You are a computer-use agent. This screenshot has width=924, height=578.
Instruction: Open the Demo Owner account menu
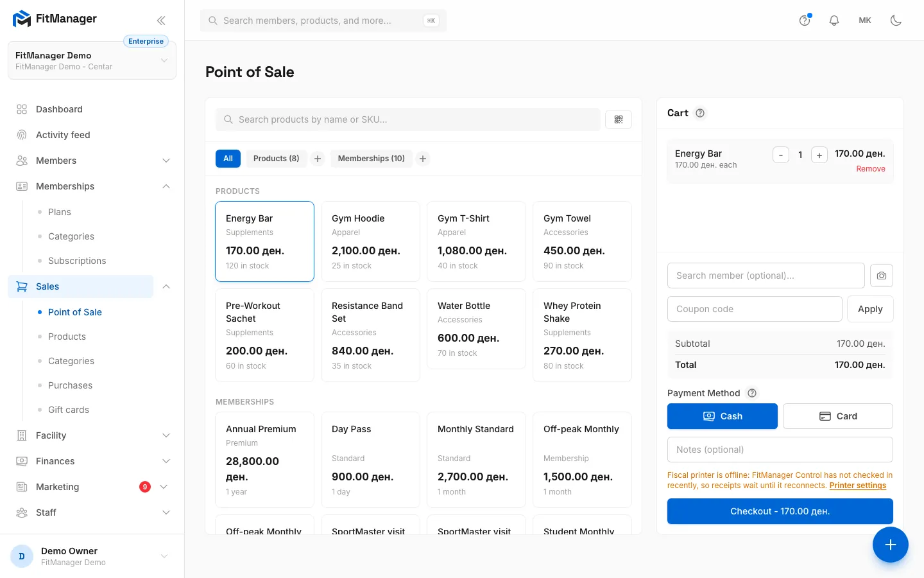point(92,556)
